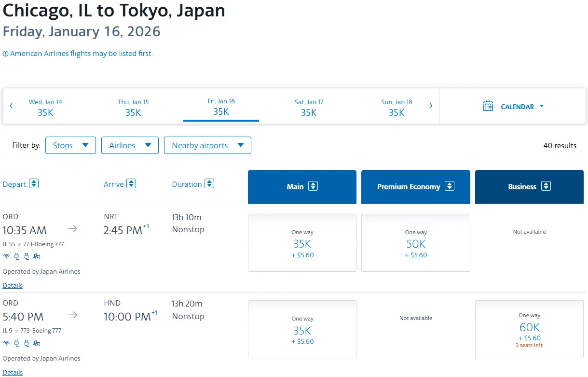This screenshot has height=377, width=588.
Task: Open the Stops filter dropdown
Action: 70,145
